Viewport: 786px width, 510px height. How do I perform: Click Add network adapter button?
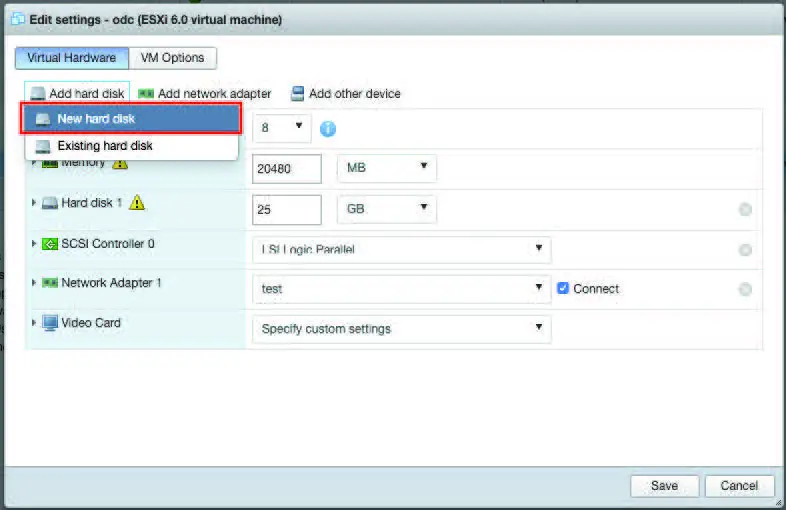click(x=205, y=94)
